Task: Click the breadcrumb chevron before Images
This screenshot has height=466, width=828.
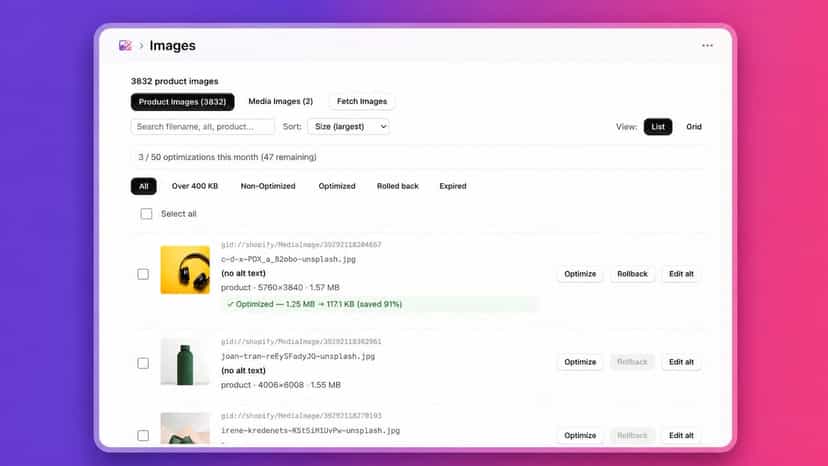Action: point(141,46)
